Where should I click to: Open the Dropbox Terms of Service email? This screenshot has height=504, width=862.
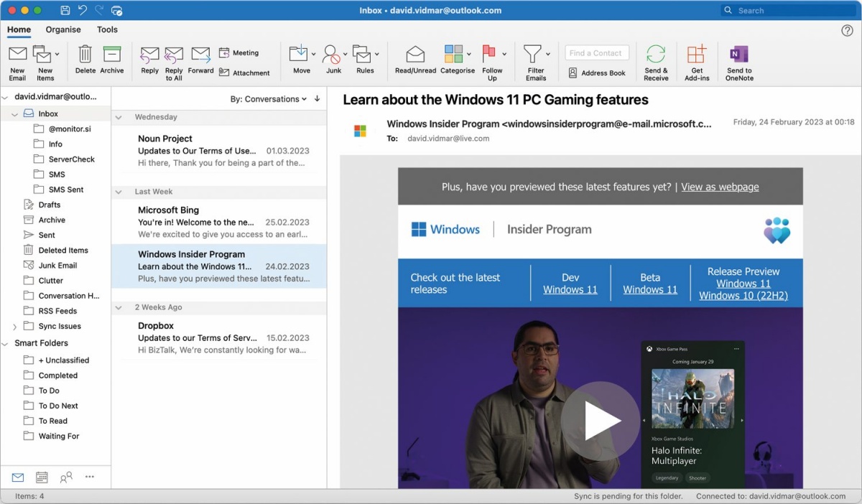(219, 338)
